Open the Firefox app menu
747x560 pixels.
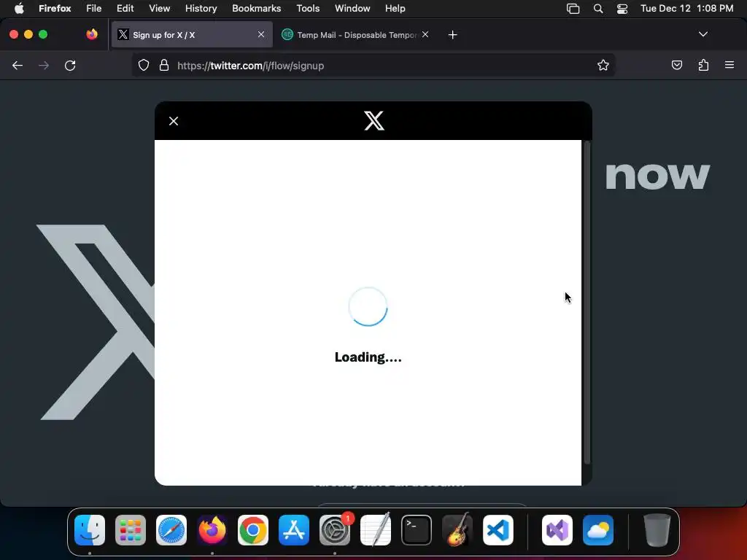[55, 8]
